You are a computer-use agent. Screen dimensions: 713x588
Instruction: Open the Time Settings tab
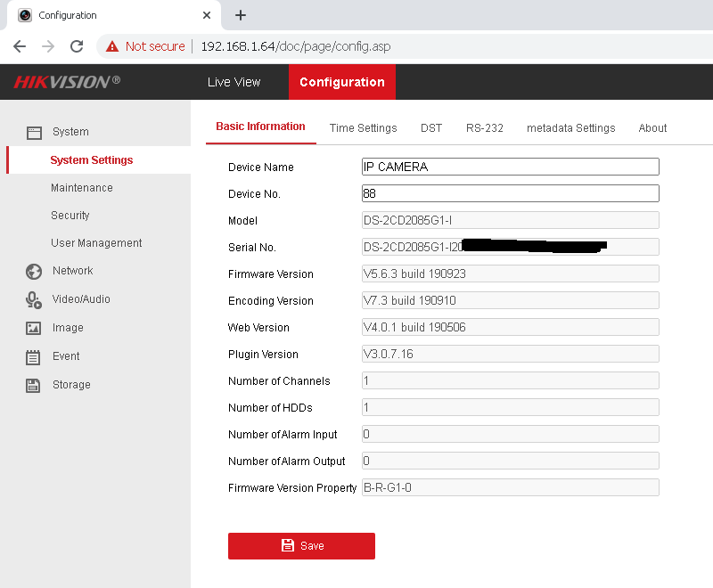click(x=363, y=128)
